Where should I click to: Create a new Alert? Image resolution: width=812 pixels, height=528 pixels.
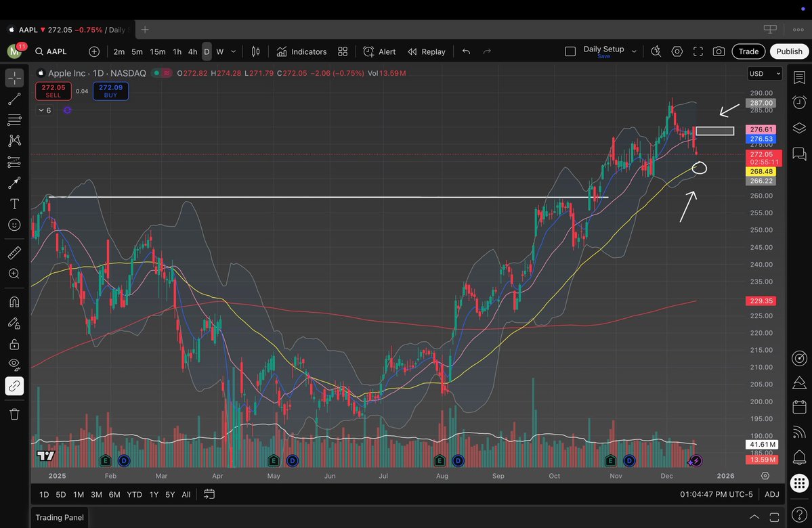[x=380, y=51]
